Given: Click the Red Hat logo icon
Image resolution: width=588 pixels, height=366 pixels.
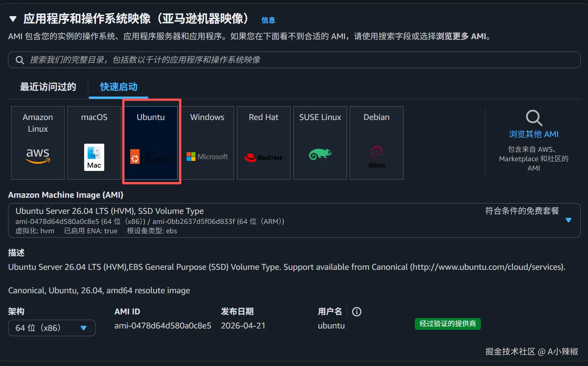Looking at the screenshot, I should click(x=263, y=158).
